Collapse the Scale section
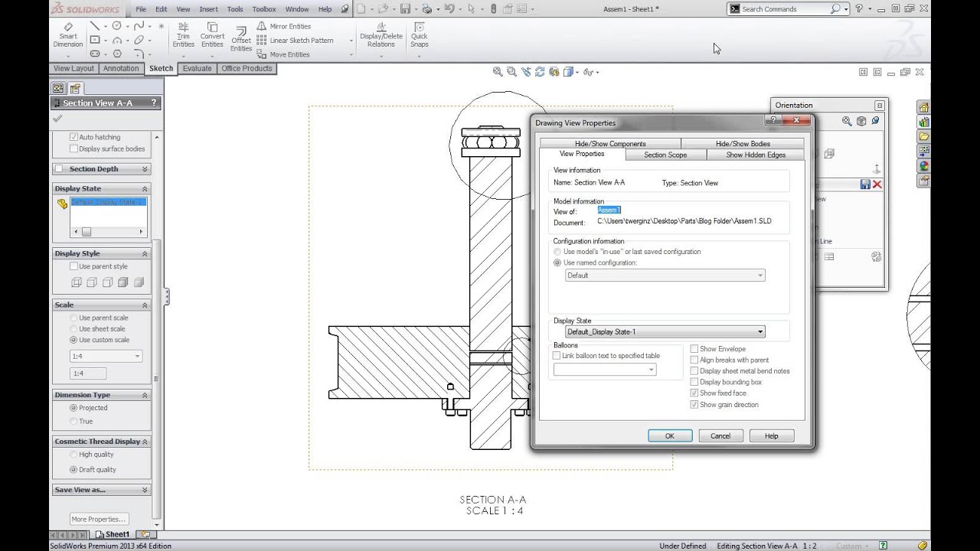The image size is (980, 551). (144, 305)
